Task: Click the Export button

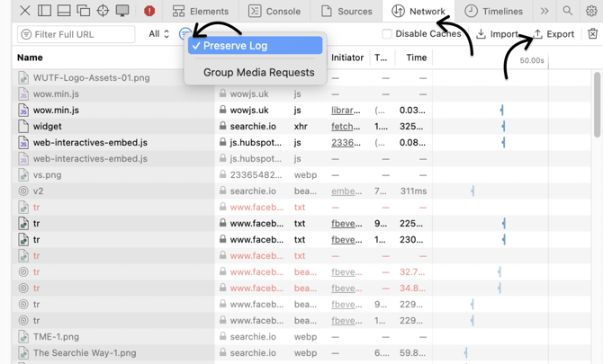Action: coord(553,34)
